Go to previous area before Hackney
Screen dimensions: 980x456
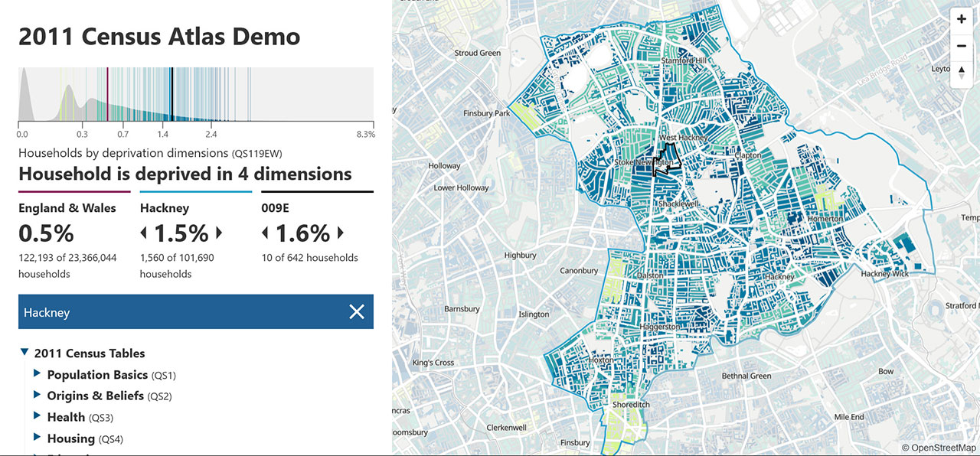[x=144, y=233]
